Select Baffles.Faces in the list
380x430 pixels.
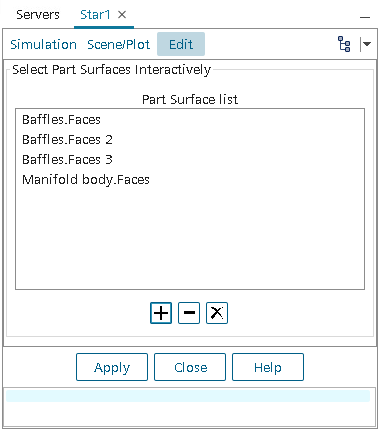pos(61,120)
